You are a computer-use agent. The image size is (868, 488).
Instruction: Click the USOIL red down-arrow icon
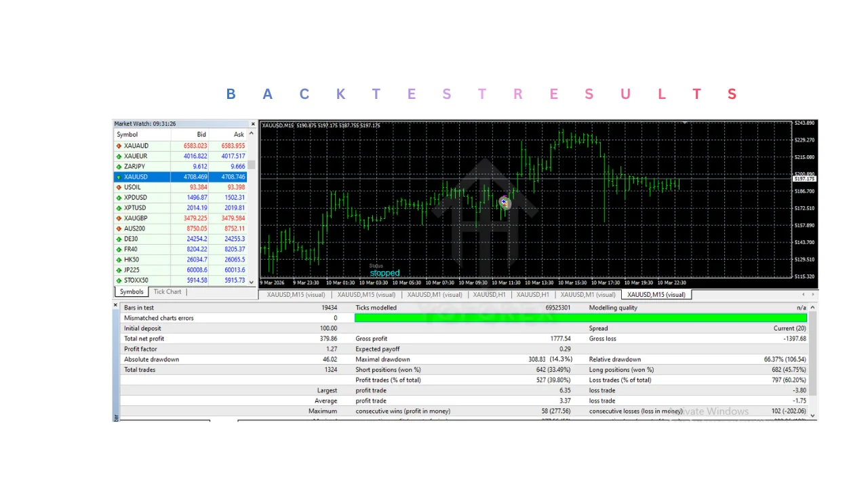point(119,187)
